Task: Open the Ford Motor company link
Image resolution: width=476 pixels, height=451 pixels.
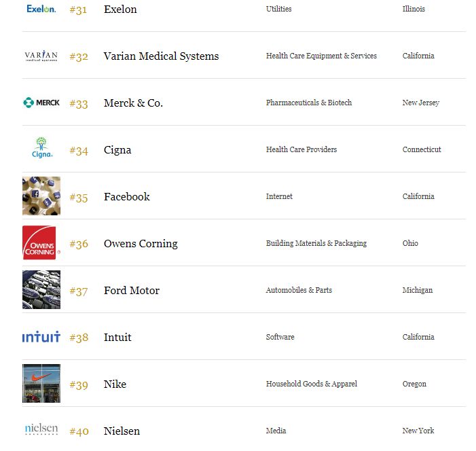Action: [x=132, y=291]
